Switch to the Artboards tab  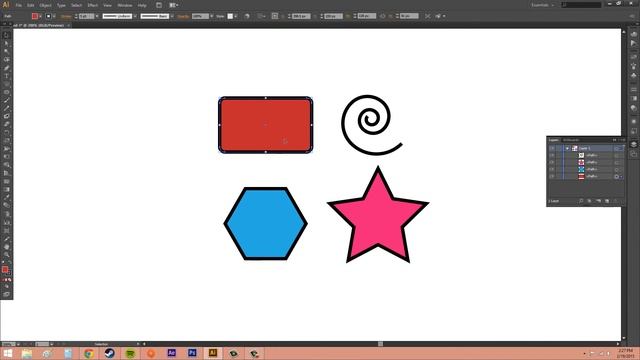pos(571,140)
